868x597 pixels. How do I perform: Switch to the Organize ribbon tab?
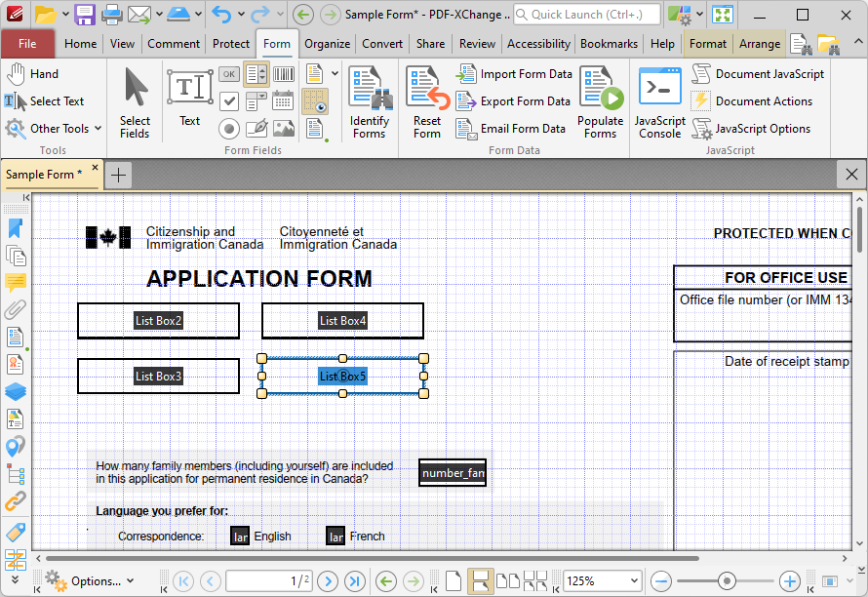327,44
